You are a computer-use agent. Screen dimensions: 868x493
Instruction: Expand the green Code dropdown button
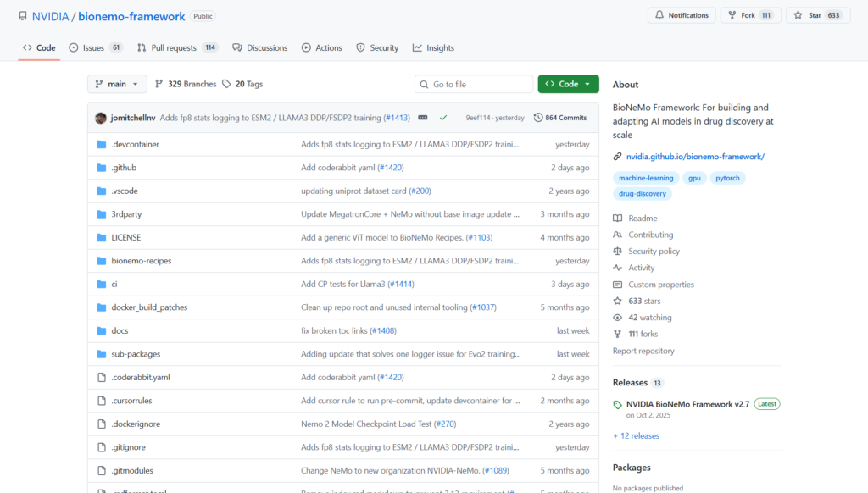pos(568,84)
